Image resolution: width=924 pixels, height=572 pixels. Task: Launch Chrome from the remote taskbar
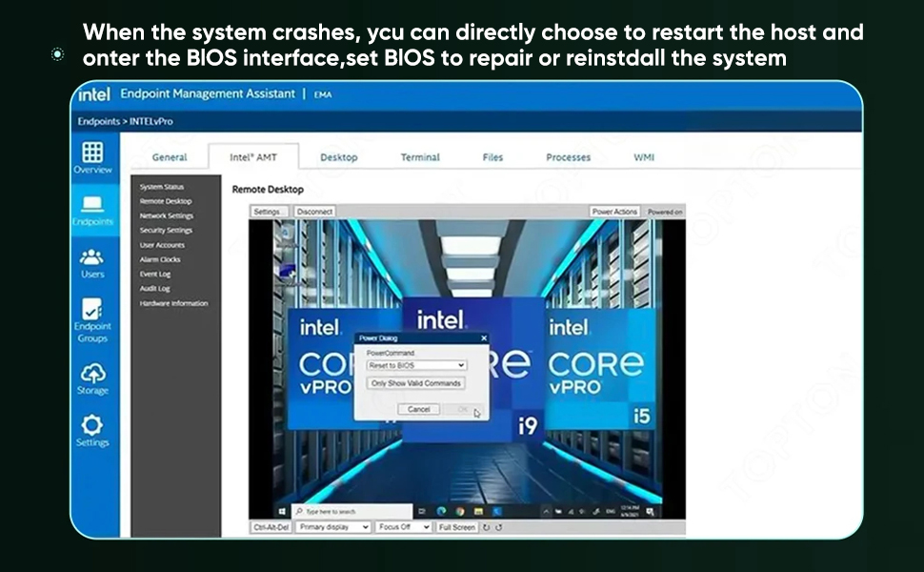(x=461, y=512)
